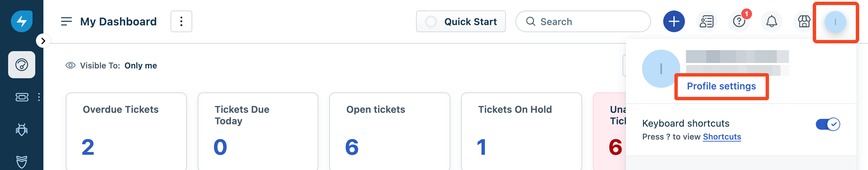Open the Shortcuts link
868x170 pixels.
(x=722, y=137)
